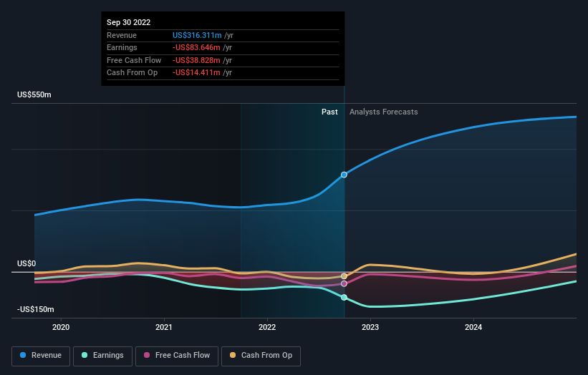Click the 2023 x-axis label

370,327
